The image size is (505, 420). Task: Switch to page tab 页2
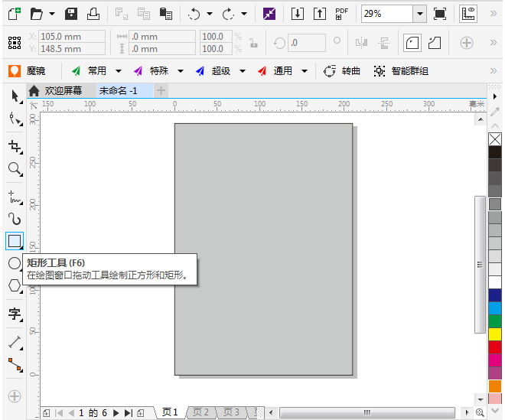[200, 412]
